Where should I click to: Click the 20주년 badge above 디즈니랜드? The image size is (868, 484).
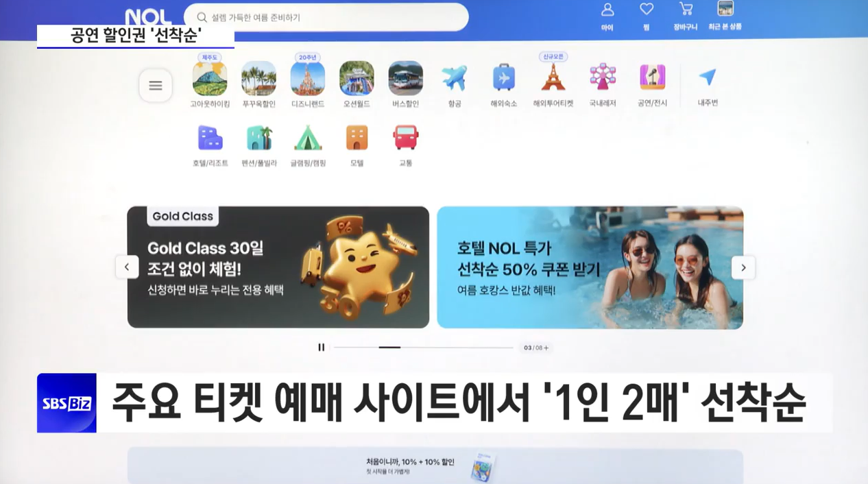tap(307, 58)
